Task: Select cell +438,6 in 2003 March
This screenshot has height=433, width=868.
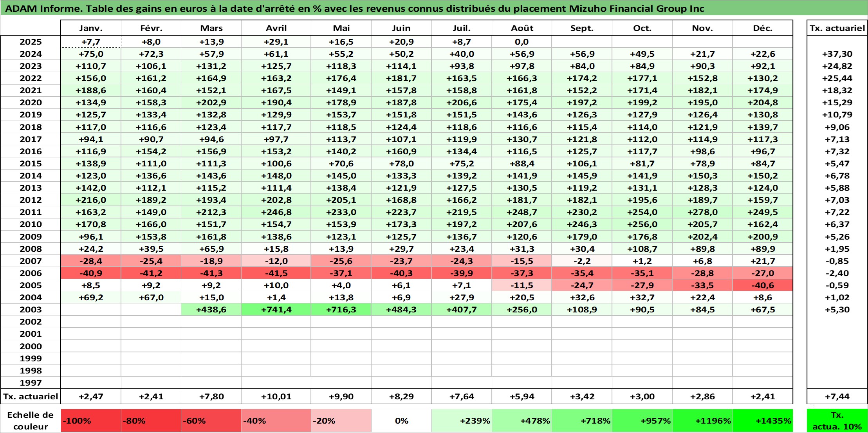Action: [211, 310]
